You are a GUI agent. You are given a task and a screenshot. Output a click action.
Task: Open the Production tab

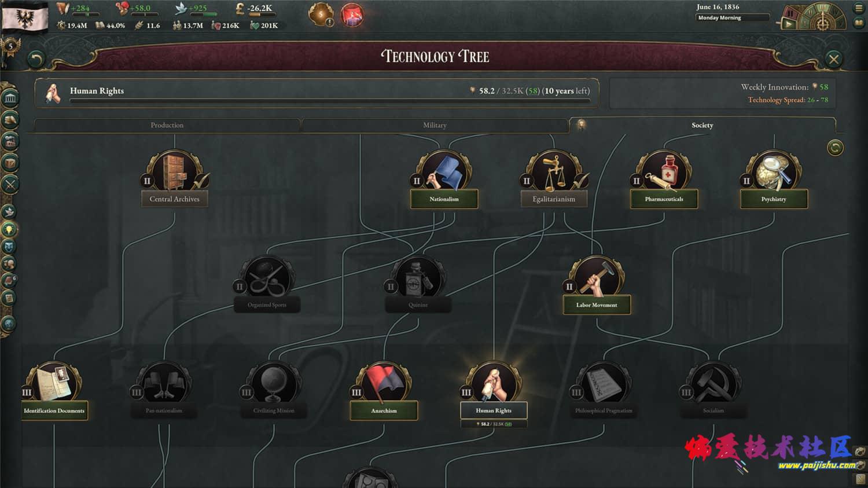(167, 125)
